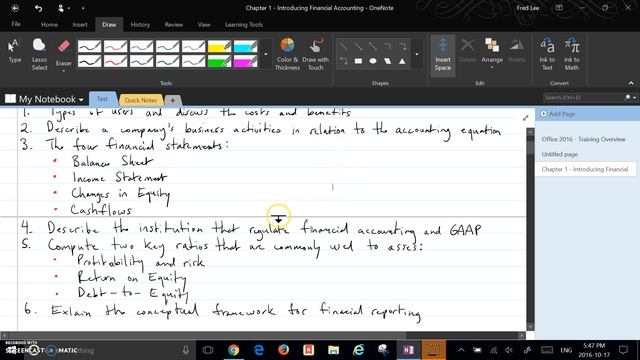
Task: Open Task View in taskbar
Action: tap(208, 350)
